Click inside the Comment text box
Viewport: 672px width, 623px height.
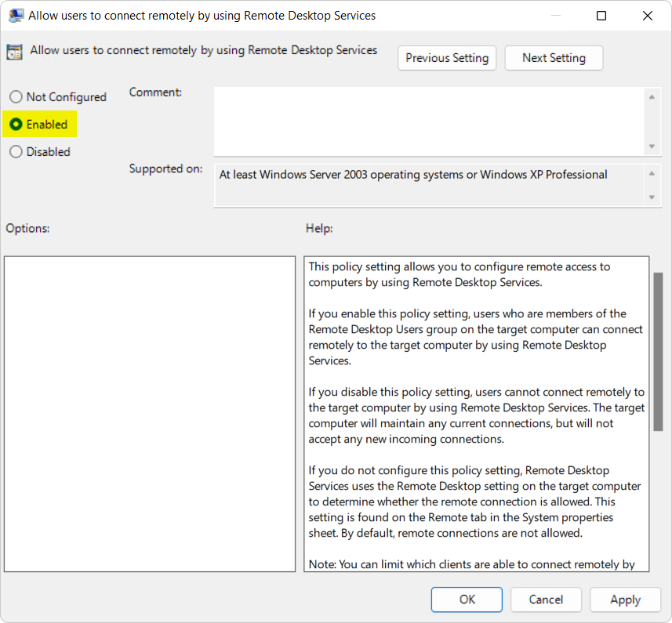[x=429, y=121]
